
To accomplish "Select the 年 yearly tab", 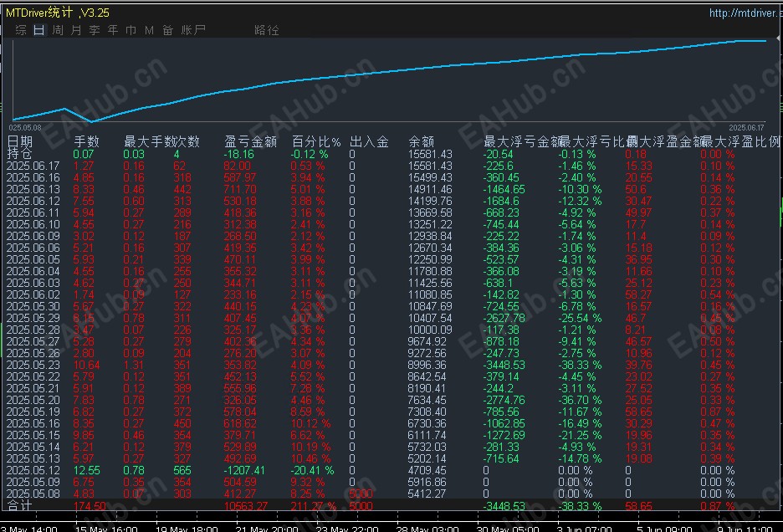I will pyautogui.click(x=113, y=30).
